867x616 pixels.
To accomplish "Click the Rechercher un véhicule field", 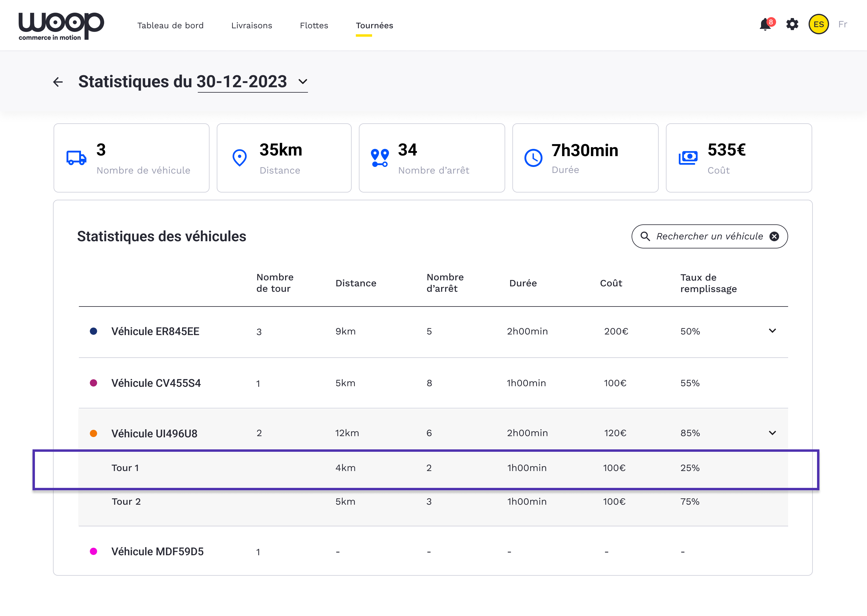I will (709, 236).
